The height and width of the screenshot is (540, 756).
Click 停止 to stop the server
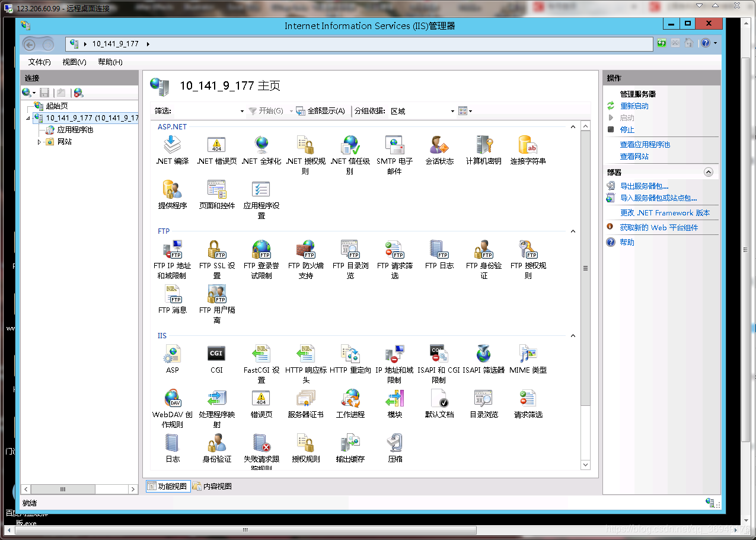click(627, 130)
